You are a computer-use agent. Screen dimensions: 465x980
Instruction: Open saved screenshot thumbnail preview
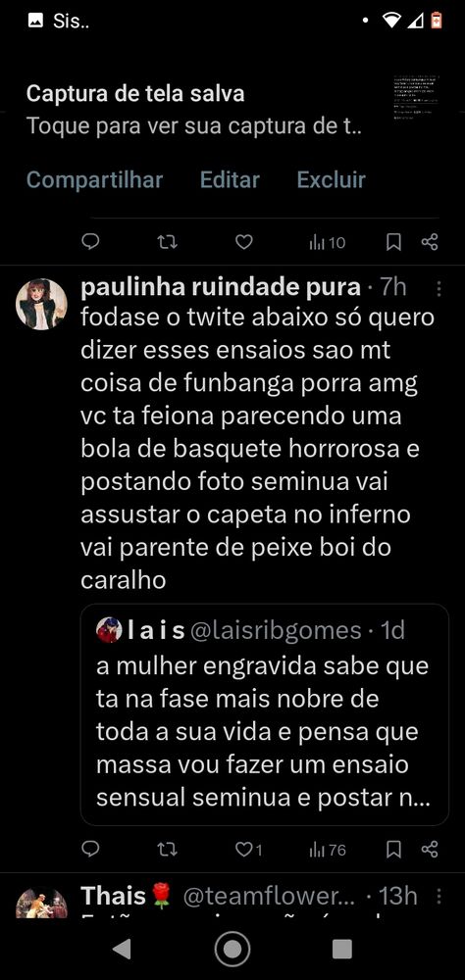click(x=416, y=97)
